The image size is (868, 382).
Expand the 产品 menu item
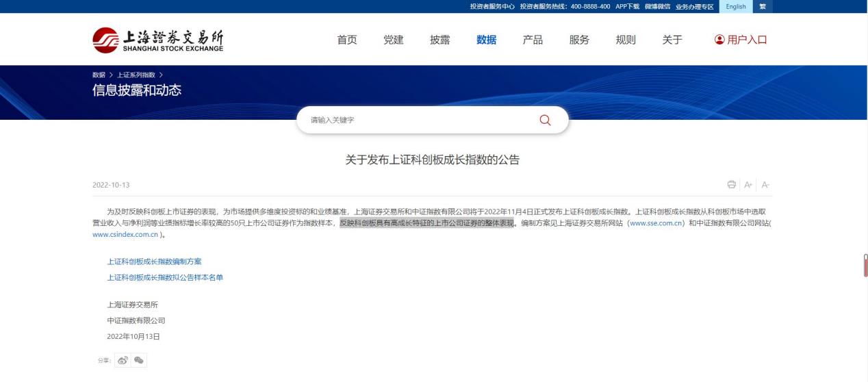[533, 40]
